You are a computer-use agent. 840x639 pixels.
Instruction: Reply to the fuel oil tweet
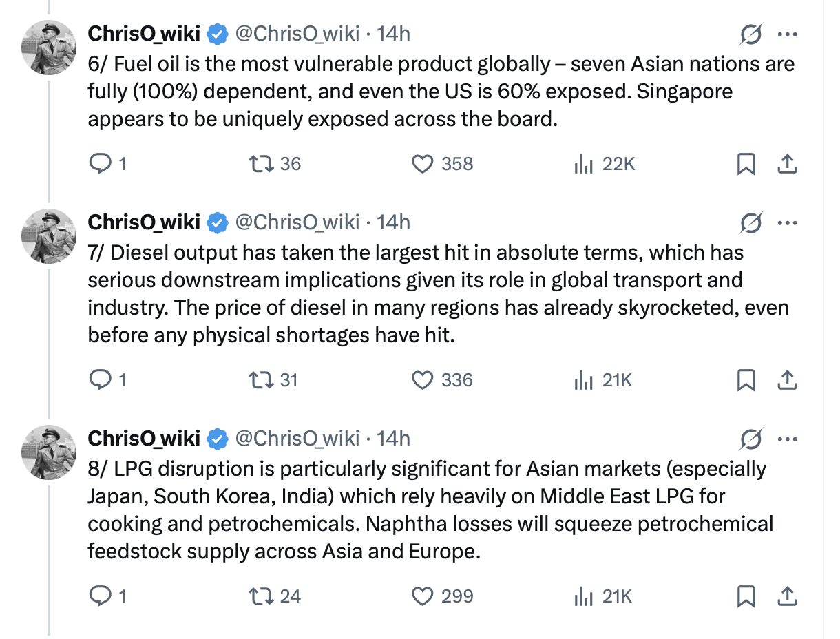pos(101,164)
